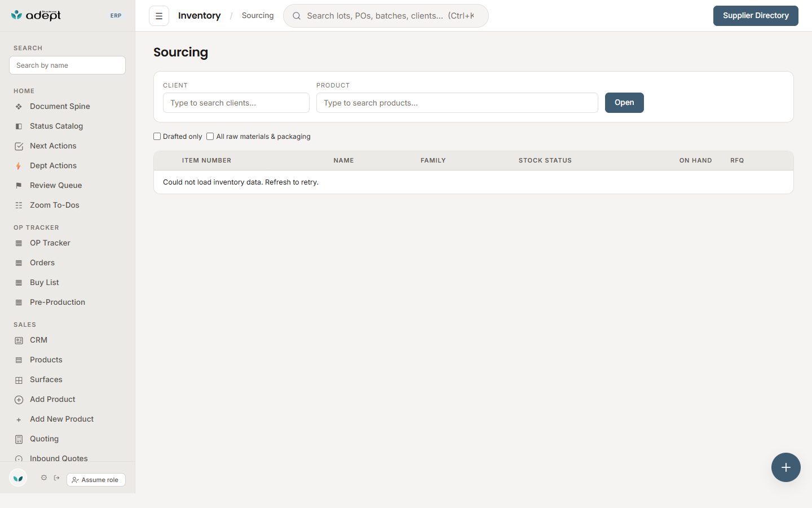Viewport: 812px width, 508px height.
Task: Click the Add Product circled-plus icon
Action: click(19, 400)
